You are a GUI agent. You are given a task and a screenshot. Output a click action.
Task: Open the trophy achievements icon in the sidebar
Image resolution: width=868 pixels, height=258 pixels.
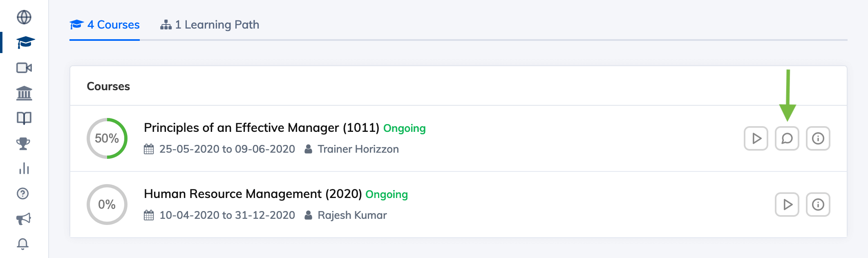click(x=23, y=144)
